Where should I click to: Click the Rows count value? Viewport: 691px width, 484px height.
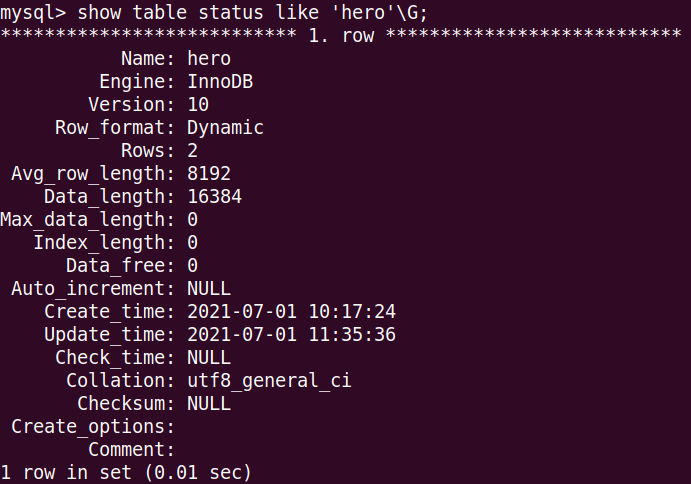pos(193,151)
